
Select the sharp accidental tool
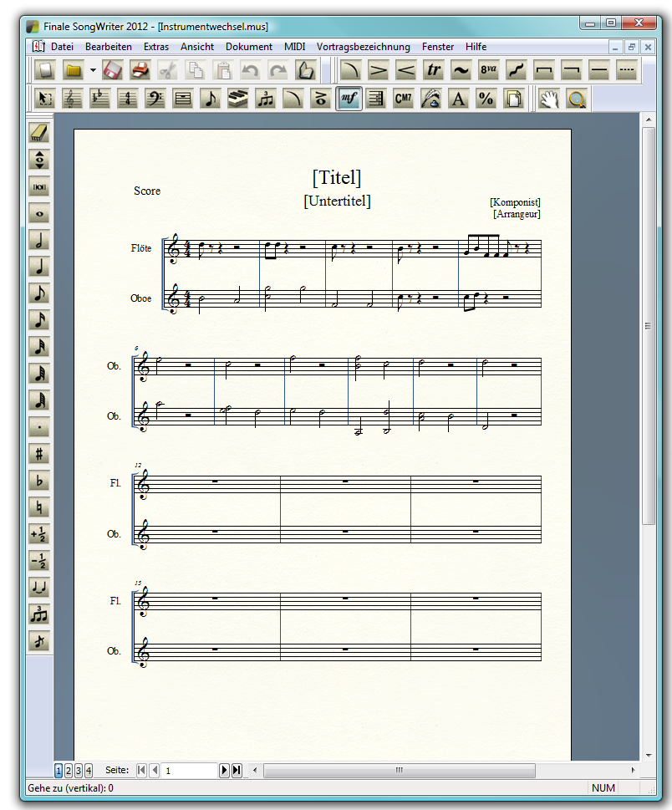(x=40, y=454)
